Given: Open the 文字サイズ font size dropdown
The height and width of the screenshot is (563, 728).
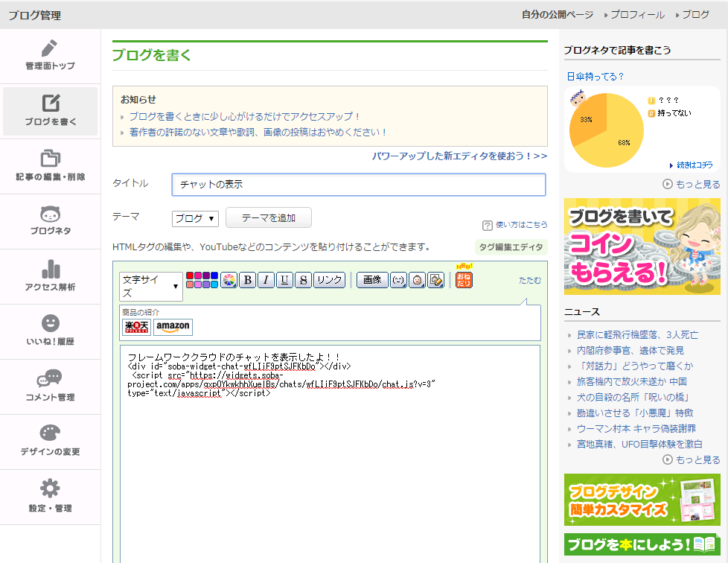Looking at the screenshot, I should [151, 286].
